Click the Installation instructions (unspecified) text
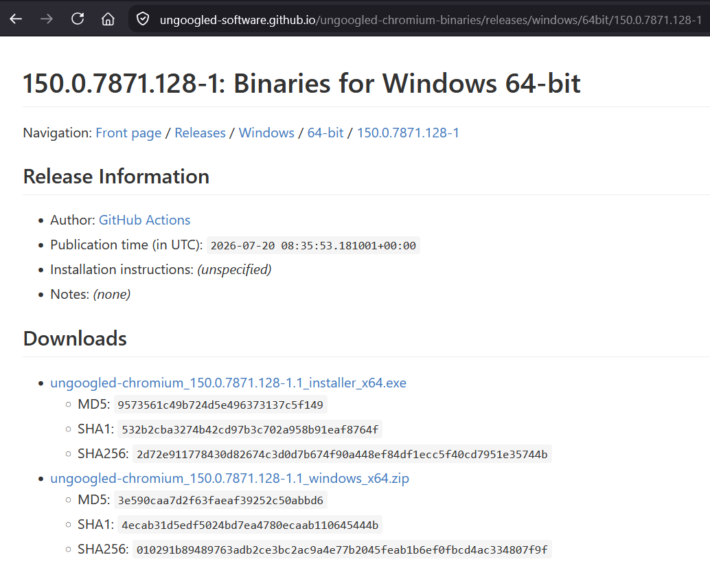Screen dimensions: 710x588 161,269
